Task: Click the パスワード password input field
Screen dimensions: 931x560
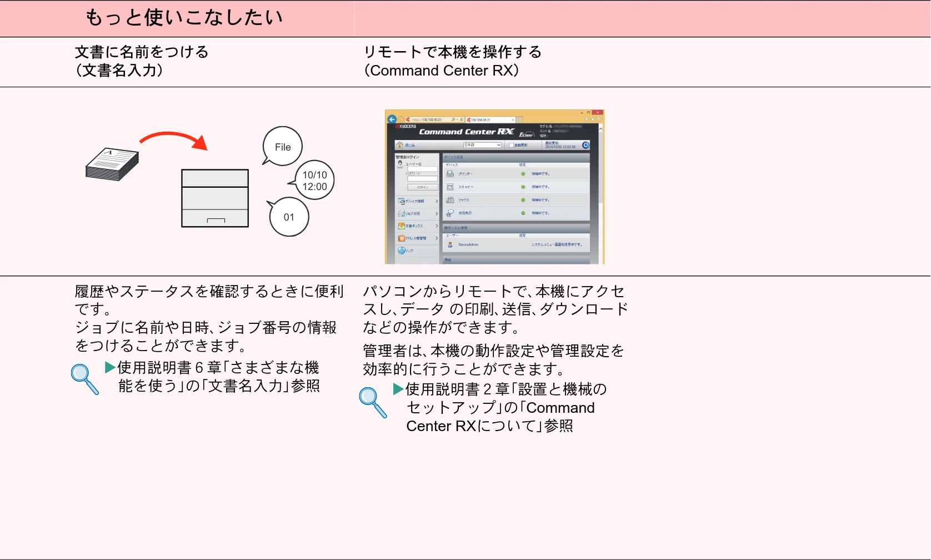Action: (x=422, y=178)
